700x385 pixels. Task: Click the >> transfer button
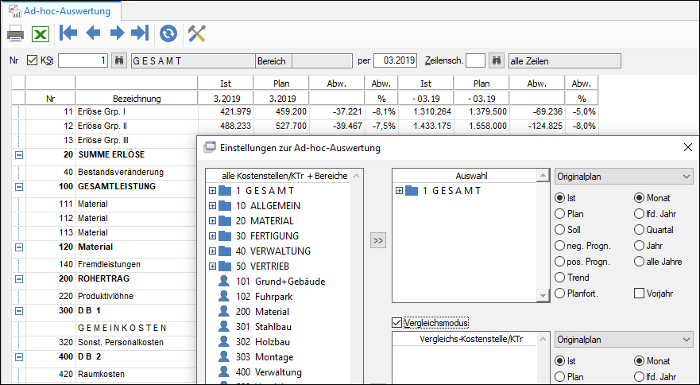point(378,241)
